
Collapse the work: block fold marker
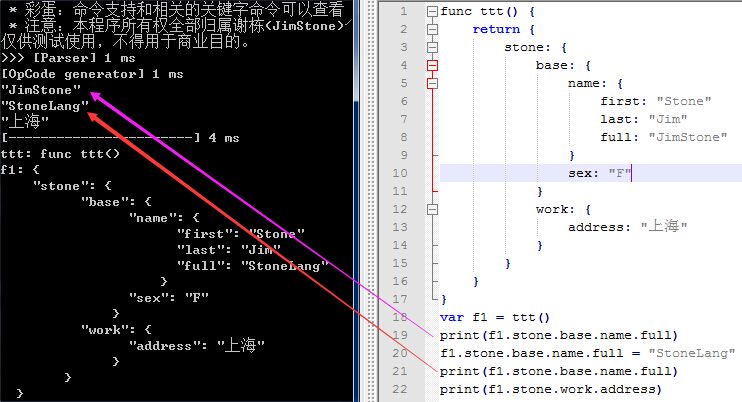tap(432, 210)
